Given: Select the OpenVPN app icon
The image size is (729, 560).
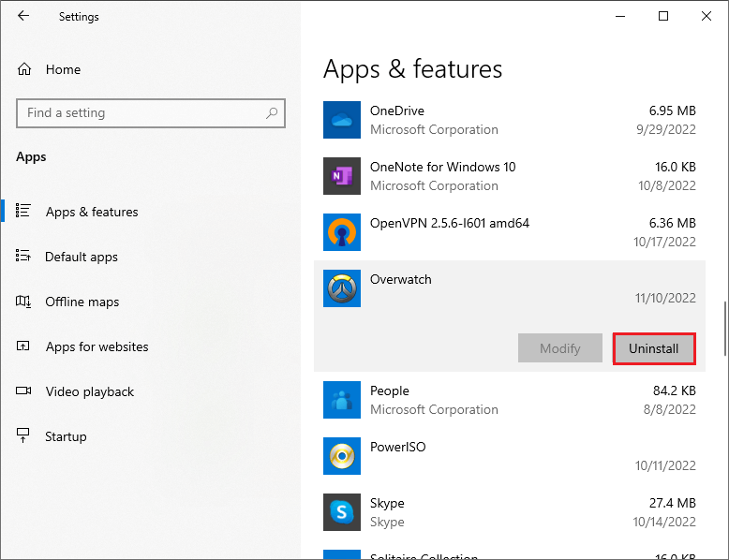Looking at the screenshot, I should pyautogui.click(x=342, y=232).
